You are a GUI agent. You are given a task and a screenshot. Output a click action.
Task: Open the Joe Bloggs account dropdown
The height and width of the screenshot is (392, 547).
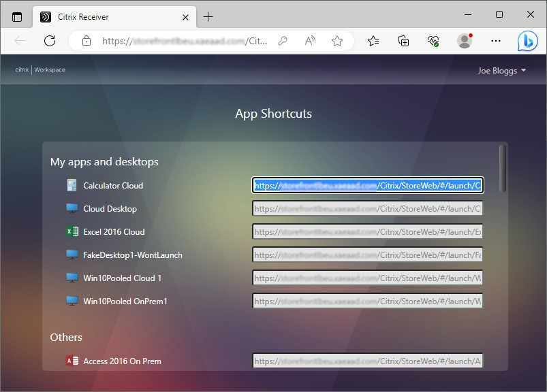pyautogui.click(x=502, y=69)
